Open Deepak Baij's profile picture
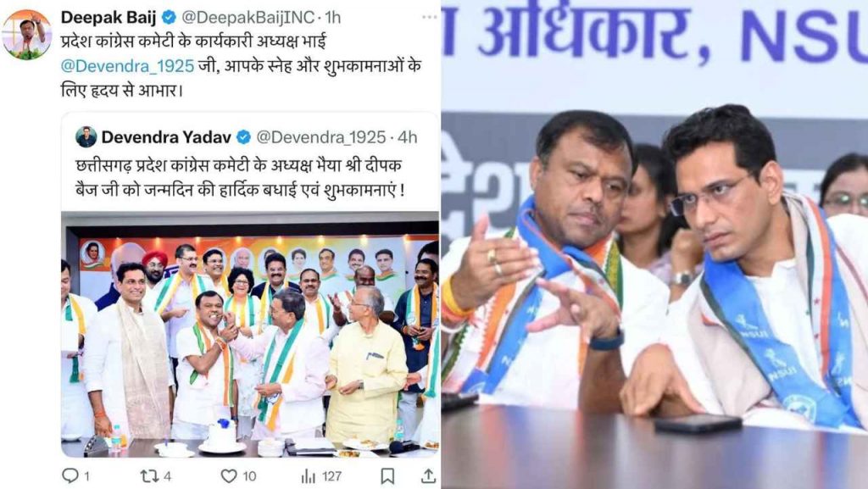This screenshot has height=489, width=868. (26, 34)
